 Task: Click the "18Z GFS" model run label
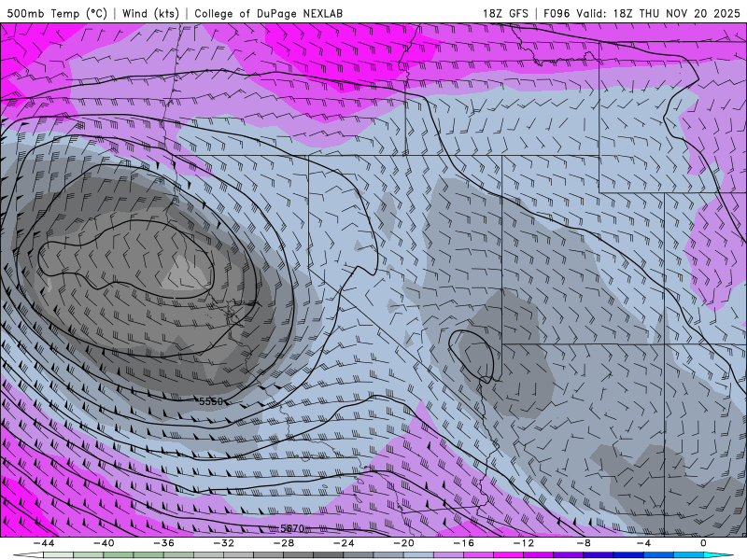505,13
